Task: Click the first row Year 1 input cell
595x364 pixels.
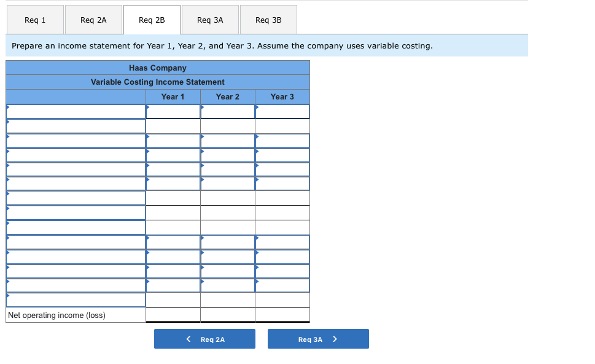Action: click(x=173, y=112)
